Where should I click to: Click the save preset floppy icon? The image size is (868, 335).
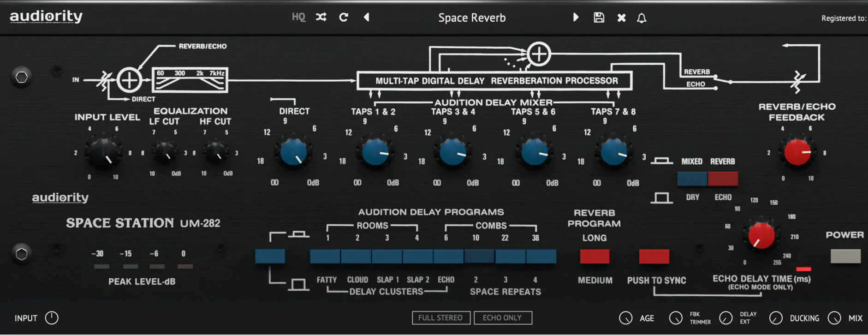coord(599,18)
